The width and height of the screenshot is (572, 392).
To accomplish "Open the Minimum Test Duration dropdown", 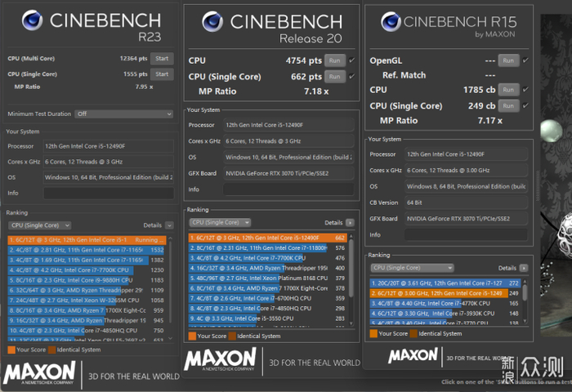I will (x=106, y=114).
